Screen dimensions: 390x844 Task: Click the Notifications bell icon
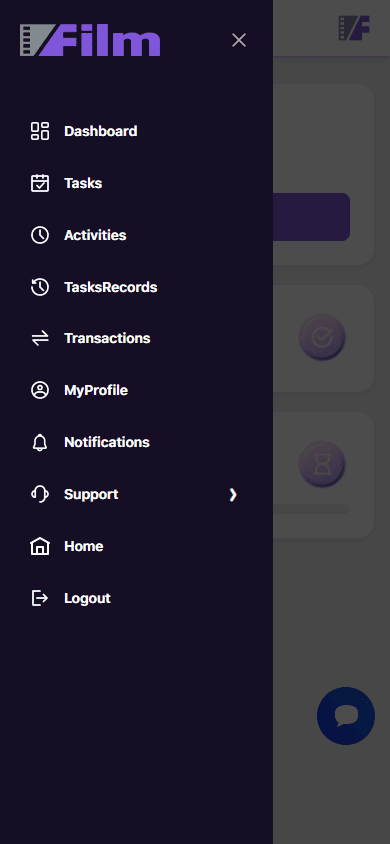(x=40, y=442)
